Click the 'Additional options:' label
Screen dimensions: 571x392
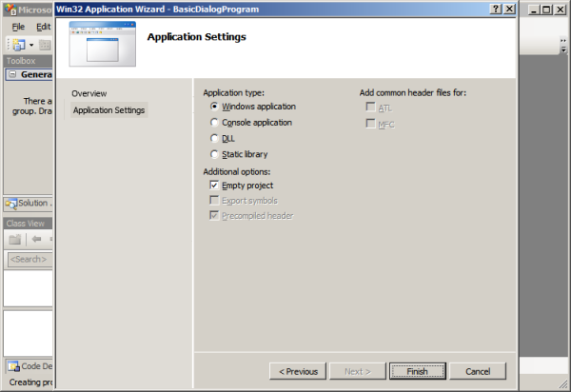tap(237, 172)
